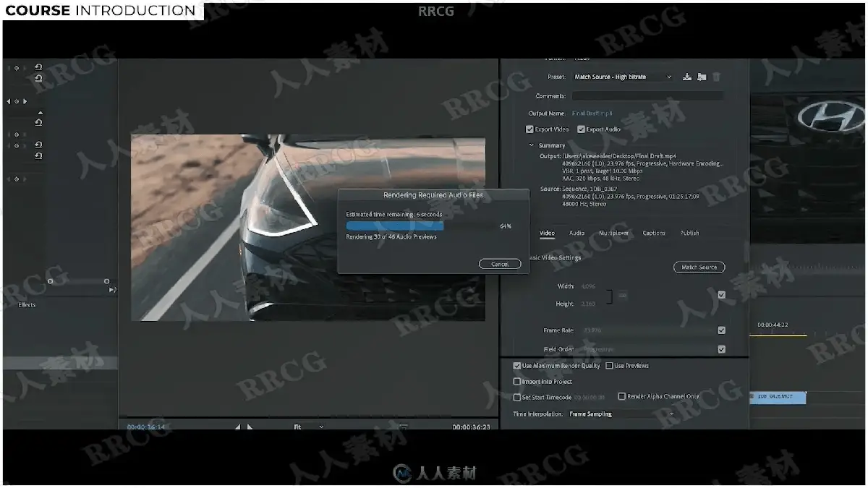Go to the next keyframe in Effect Controls

(x=25, y=101)
